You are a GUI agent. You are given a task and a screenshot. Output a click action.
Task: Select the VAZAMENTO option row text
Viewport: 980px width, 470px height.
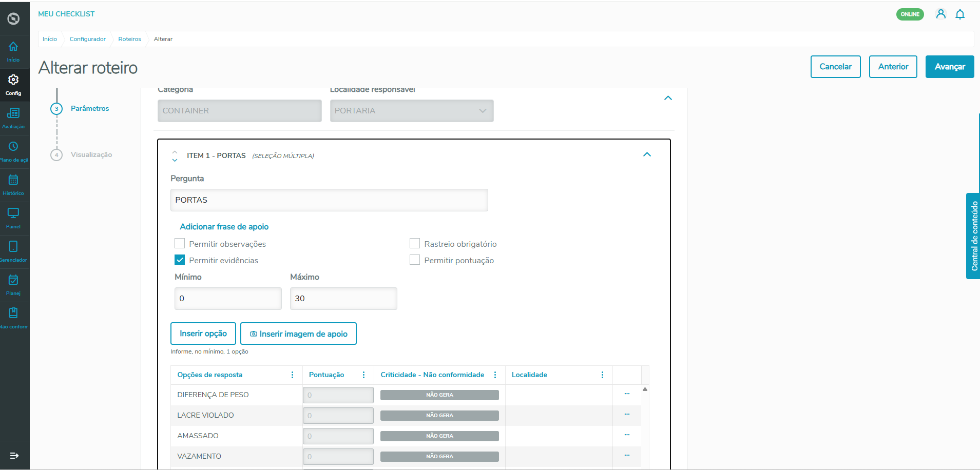pos(199,456)
